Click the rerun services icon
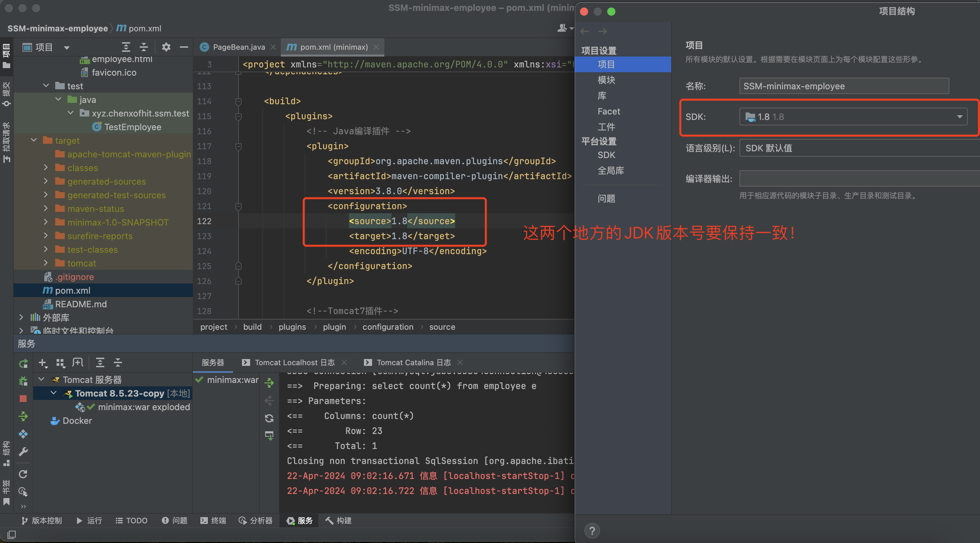Viewport: 980px width, 543px height. click(x=23, y=363)
